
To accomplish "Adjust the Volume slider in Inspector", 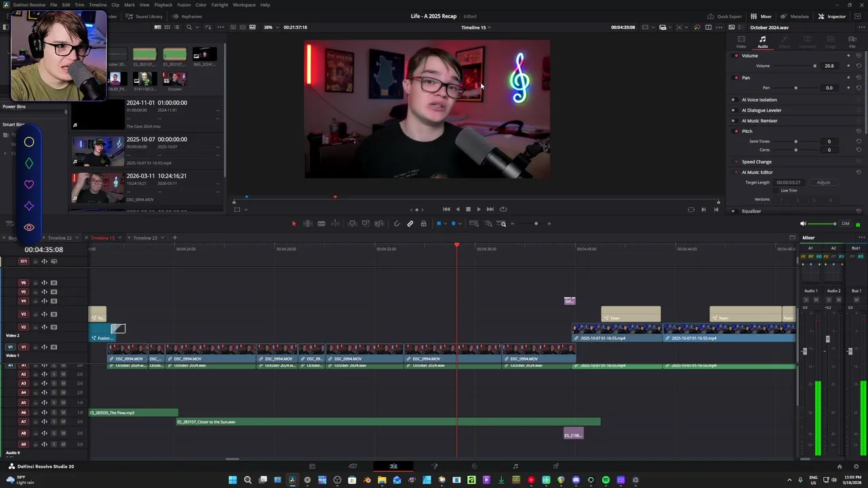I will coord(796,66).
